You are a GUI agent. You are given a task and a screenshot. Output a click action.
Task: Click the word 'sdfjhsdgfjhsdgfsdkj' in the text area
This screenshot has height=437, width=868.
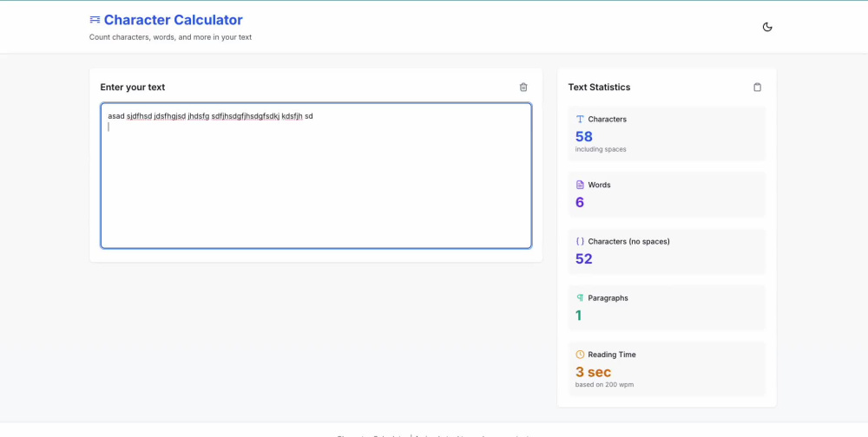tap(246, 116)
